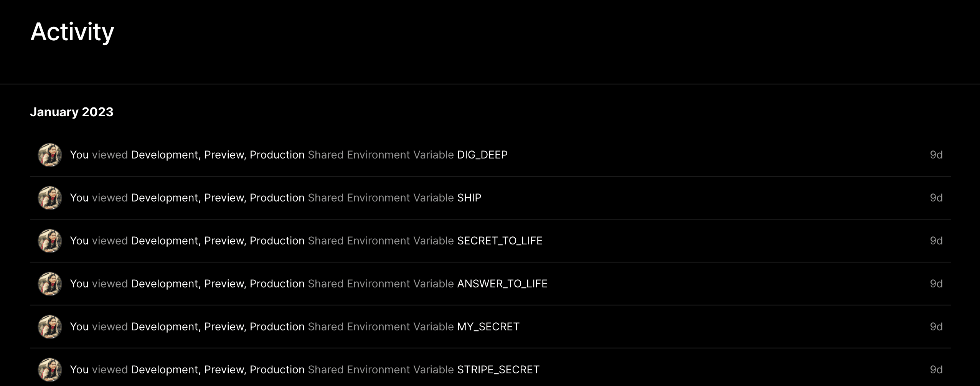This screenshot has width=980, height=386.
Task: Click the Activity page heading
Action: coord(72,32)
